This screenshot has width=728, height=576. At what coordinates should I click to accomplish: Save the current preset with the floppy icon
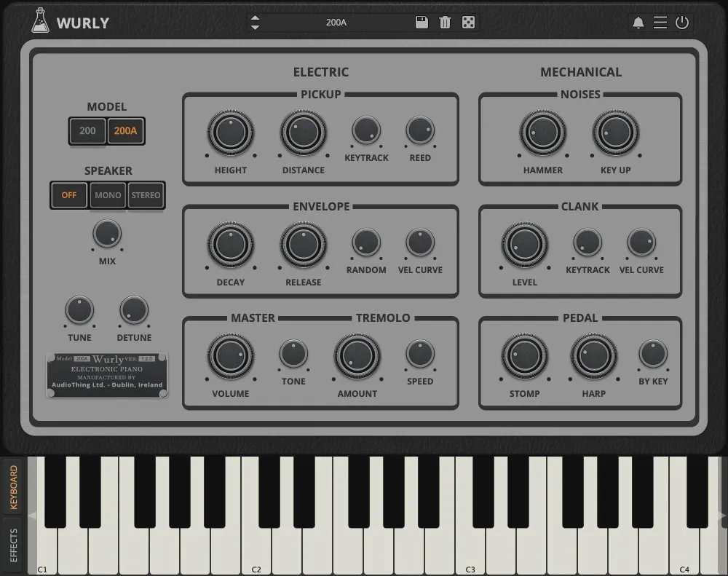[422, 22]
